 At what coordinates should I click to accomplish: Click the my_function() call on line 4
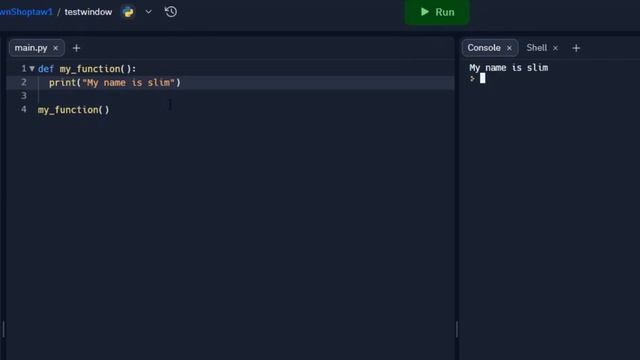pos(73,110)
